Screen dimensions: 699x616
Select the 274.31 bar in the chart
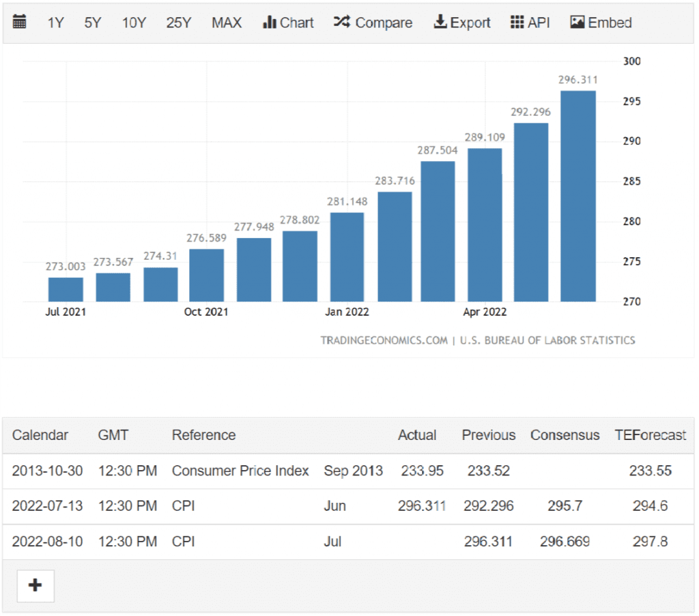click(160, 284)
